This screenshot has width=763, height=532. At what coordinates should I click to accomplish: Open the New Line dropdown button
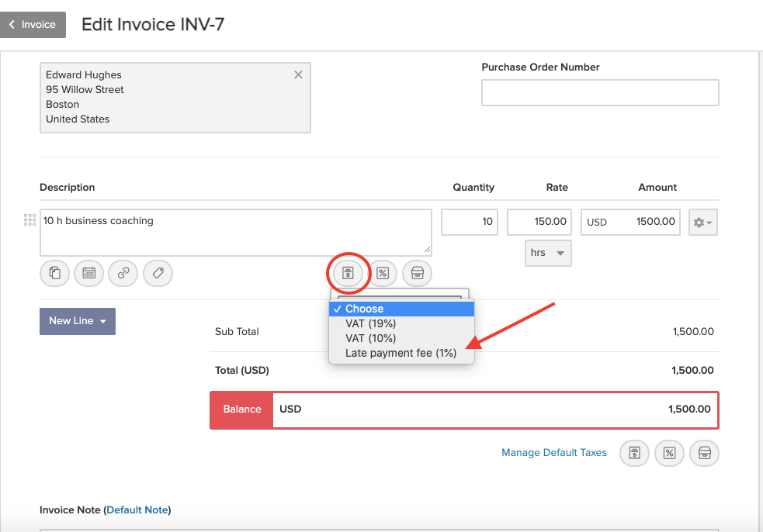pyautogui.click(x=78, y=321)
